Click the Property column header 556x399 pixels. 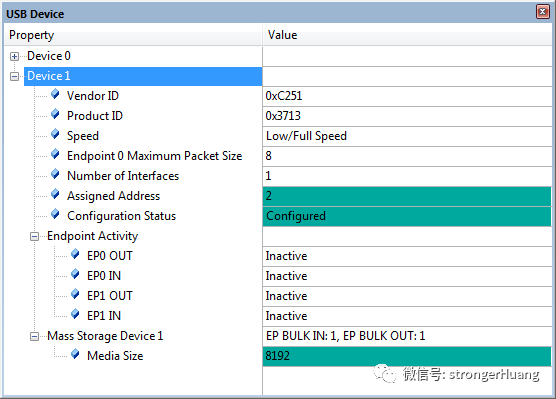pos(133,35)
